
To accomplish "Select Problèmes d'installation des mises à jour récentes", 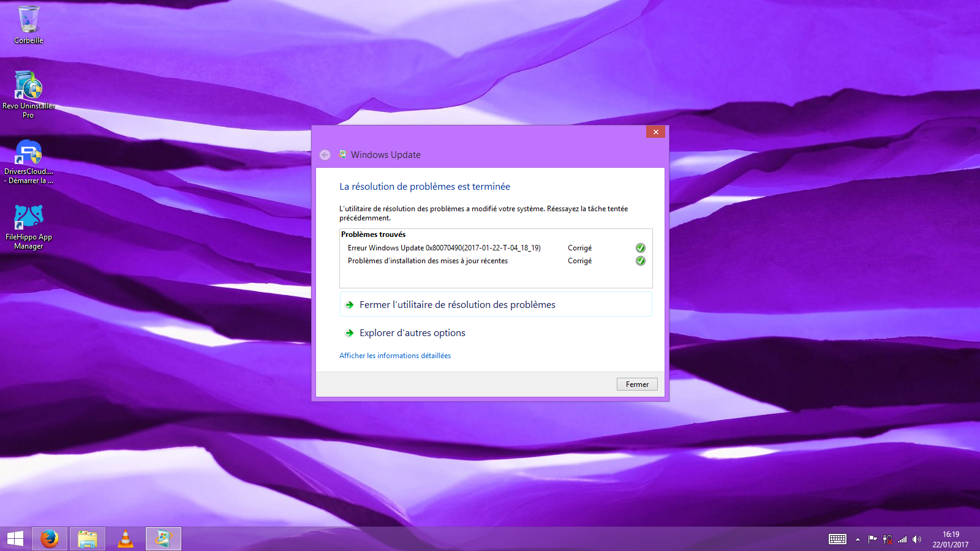I will 496,261.
